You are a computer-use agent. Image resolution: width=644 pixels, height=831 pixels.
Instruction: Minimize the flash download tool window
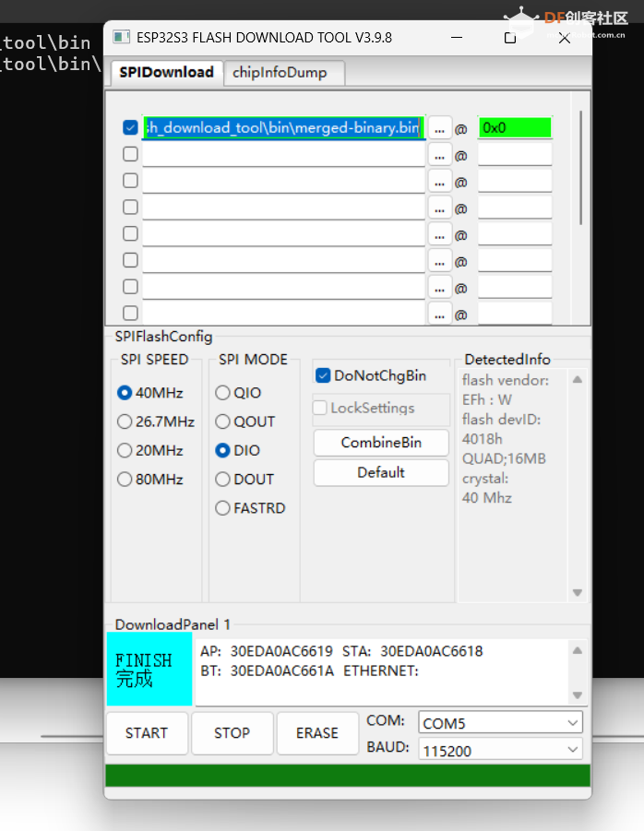click(457, 38)
